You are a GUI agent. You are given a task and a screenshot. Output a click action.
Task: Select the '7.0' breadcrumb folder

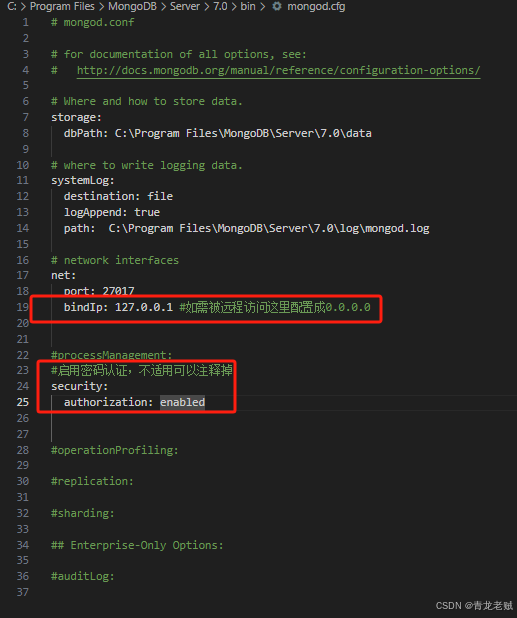[x=220, y=6]
